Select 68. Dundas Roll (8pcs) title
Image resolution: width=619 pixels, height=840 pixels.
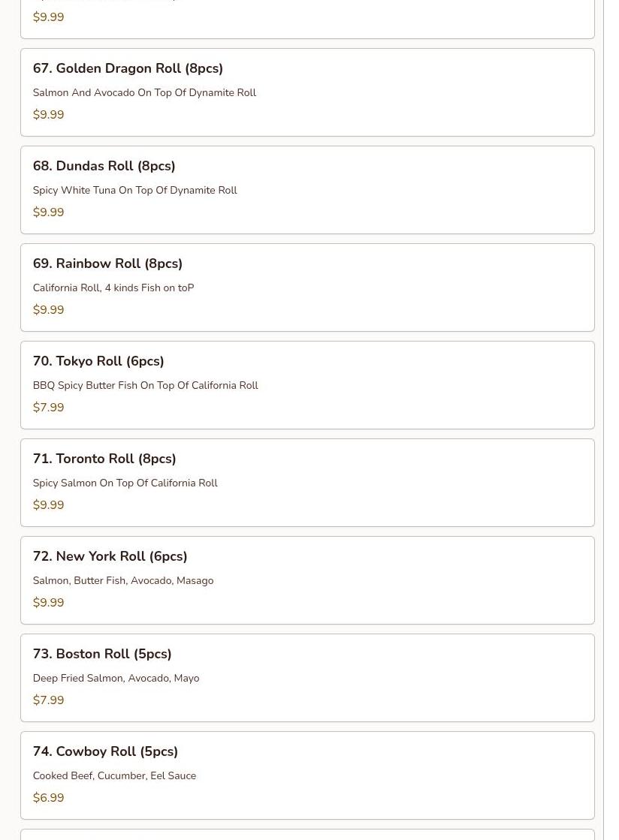pos(104,166)
